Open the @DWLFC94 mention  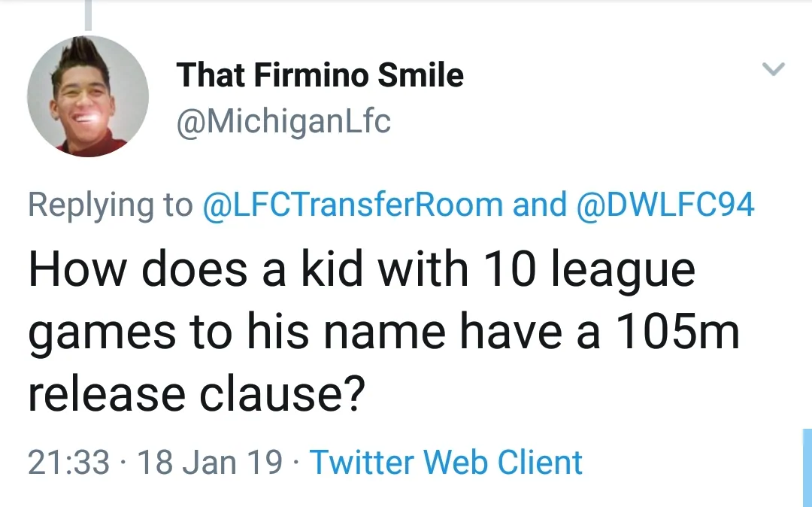pyautogui.click(x=665, y=205)
